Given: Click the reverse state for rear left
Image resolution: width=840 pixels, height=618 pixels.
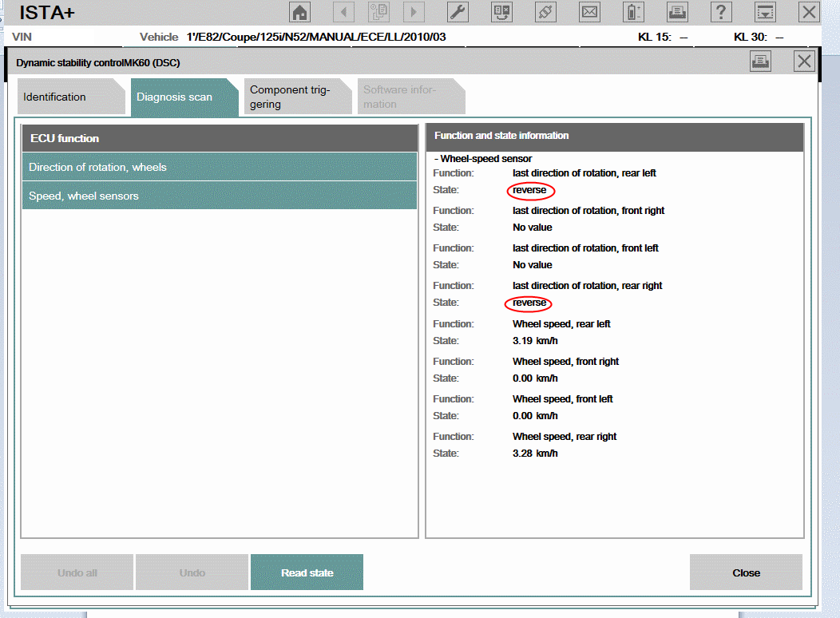Looking at the screenshot, I should pos(529,190).
